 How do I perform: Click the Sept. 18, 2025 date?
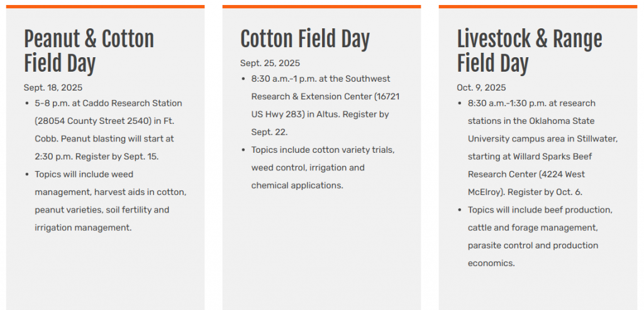(x=53, y=87)
